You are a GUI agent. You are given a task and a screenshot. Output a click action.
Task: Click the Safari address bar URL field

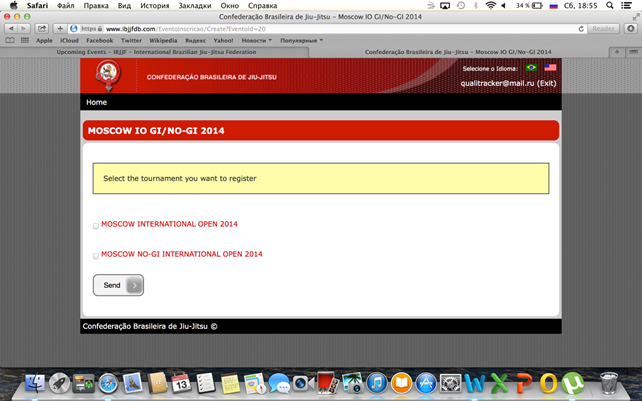(328, 29)
